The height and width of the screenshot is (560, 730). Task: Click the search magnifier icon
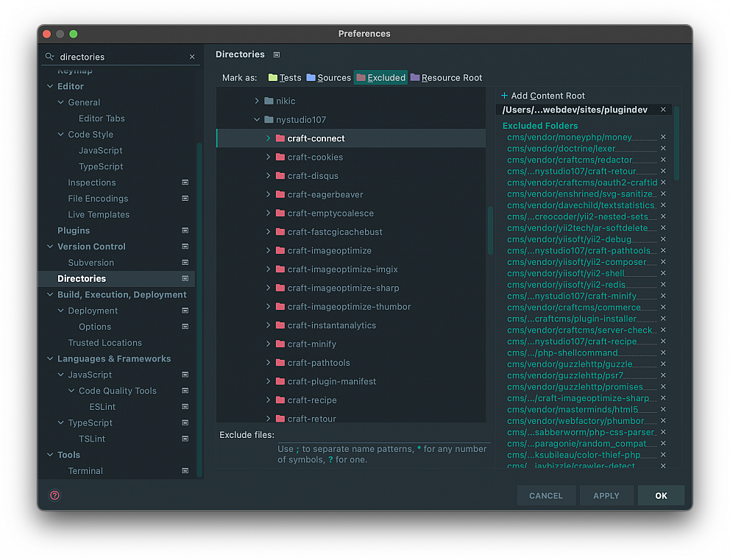pos(49,57)
